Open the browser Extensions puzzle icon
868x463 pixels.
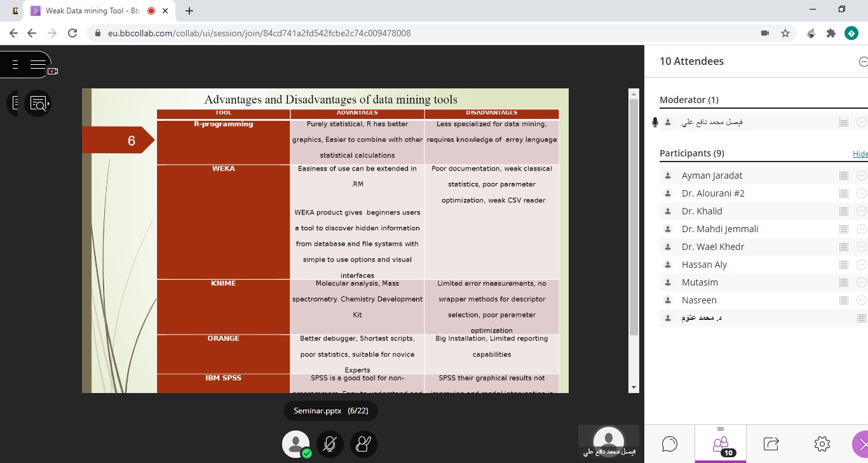(831, 33)
